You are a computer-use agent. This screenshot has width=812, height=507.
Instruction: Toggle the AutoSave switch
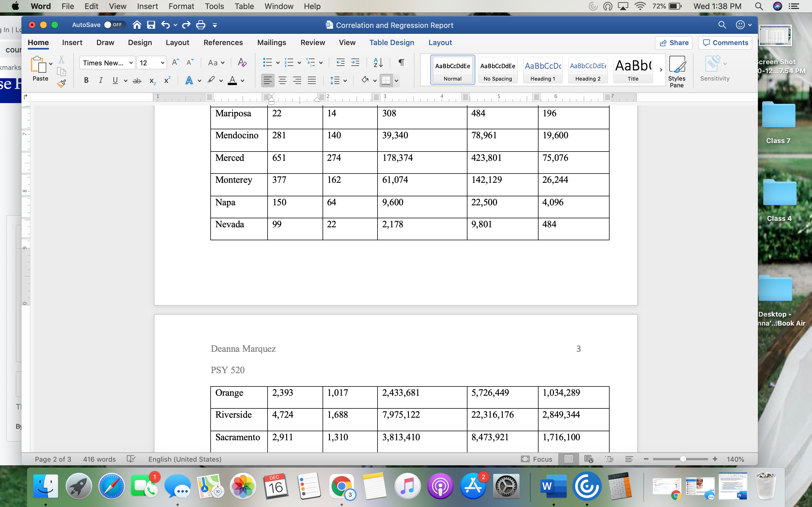(x=114, y=25)
